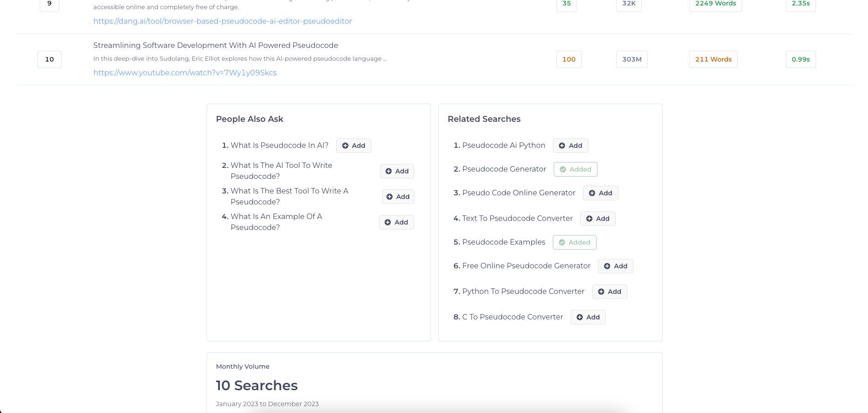Image resolution: width=868 pixels, height=413 pixels.
Task: Click plus icon next to 'Pseudo Code Online Generator'
Action: pyautogui.click(x=592, y=193)
